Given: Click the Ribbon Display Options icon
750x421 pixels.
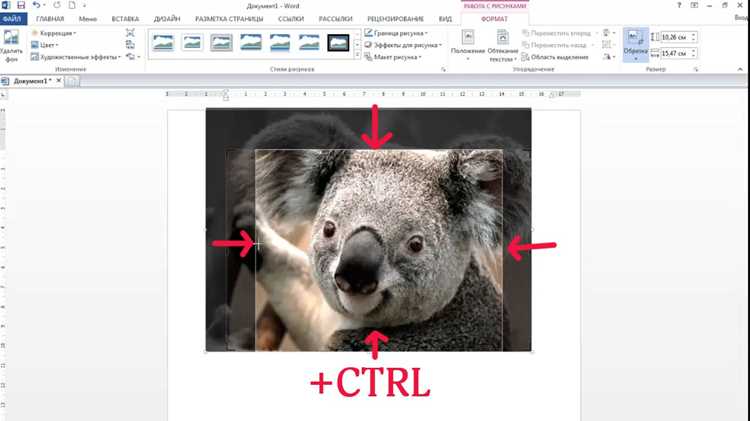Looking at the screenshot, I should click(x=695, y=5).
